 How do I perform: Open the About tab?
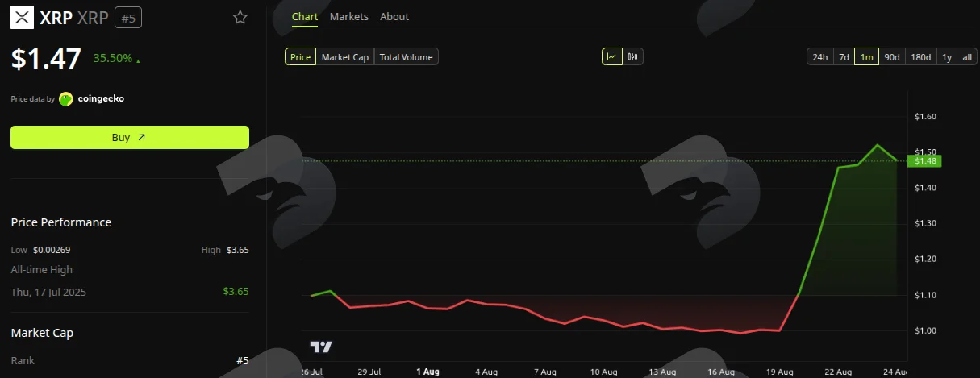pyautogui.click(x=394, y=17)
